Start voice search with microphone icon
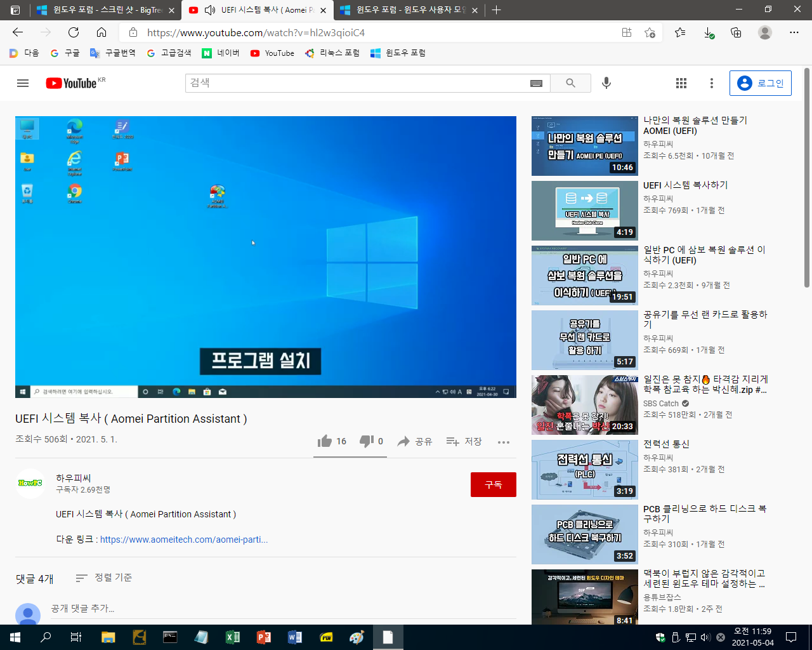Viewport: 812px width, 650px height. tap(606, 83)
